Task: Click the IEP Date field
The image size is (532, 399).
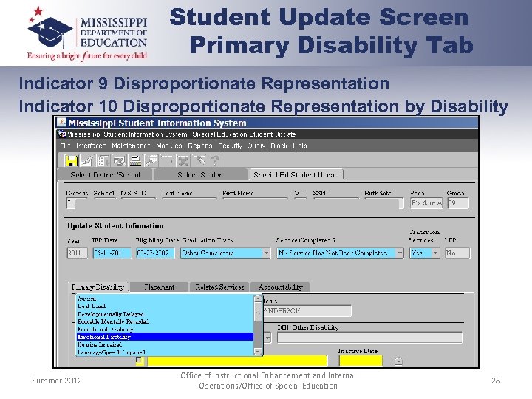Action: (x=112, y=253)
